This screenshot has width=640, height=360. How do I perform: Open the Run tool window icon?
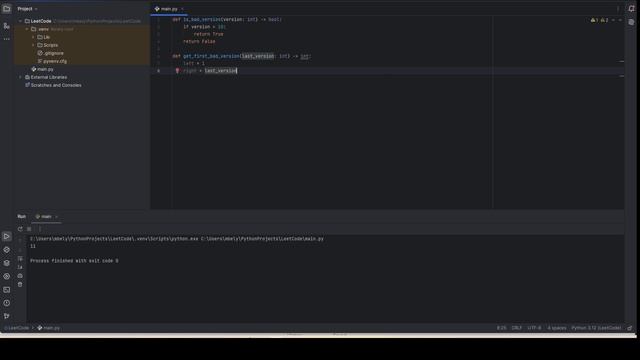pos(7,236)
